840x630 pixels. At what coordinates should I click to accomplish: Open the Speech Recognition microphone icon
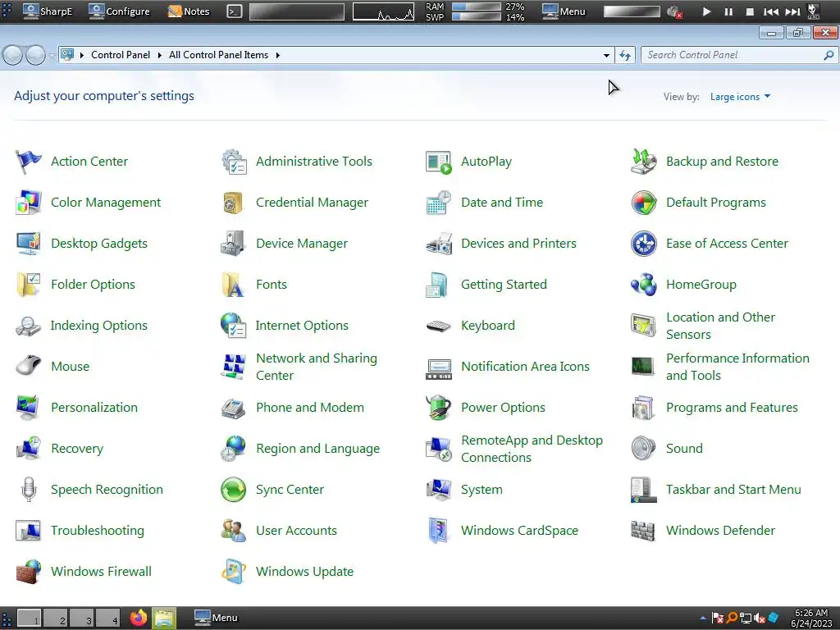coord(29,490)
